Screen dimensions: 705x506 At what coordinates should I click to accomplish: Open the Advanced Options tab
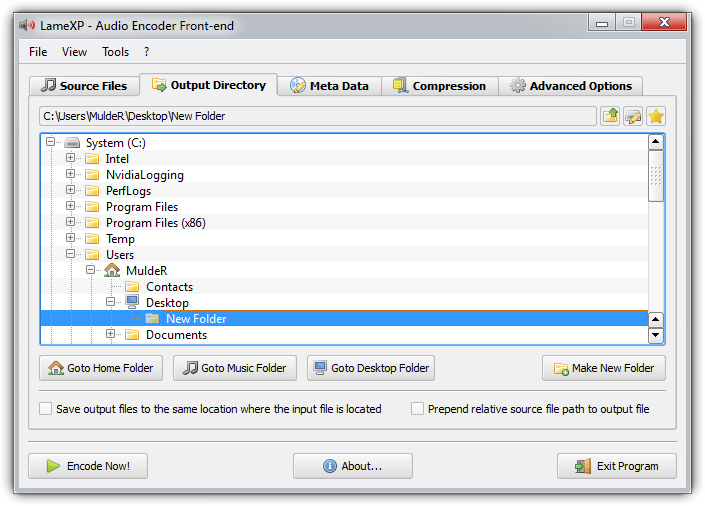[x=571, y=86]
